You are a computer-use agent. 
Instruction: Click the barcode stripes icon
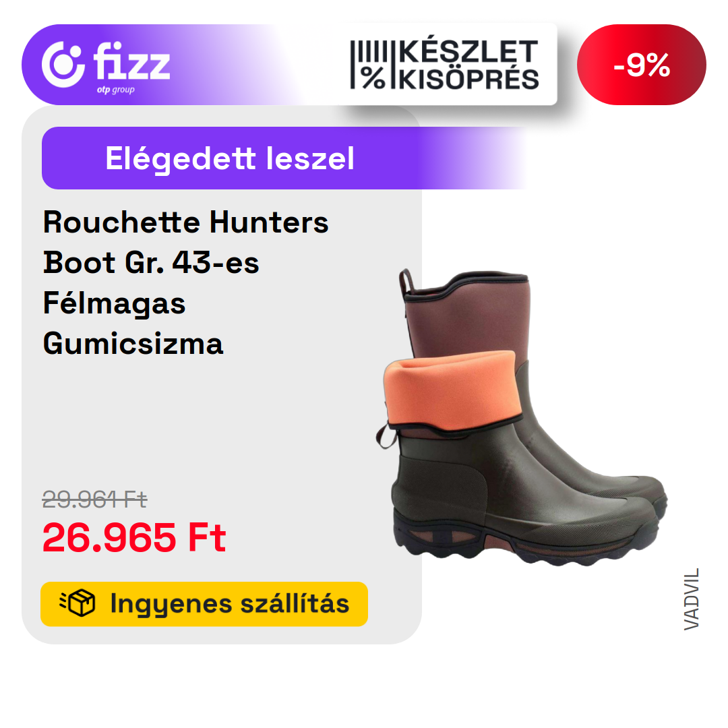[369, 51]
